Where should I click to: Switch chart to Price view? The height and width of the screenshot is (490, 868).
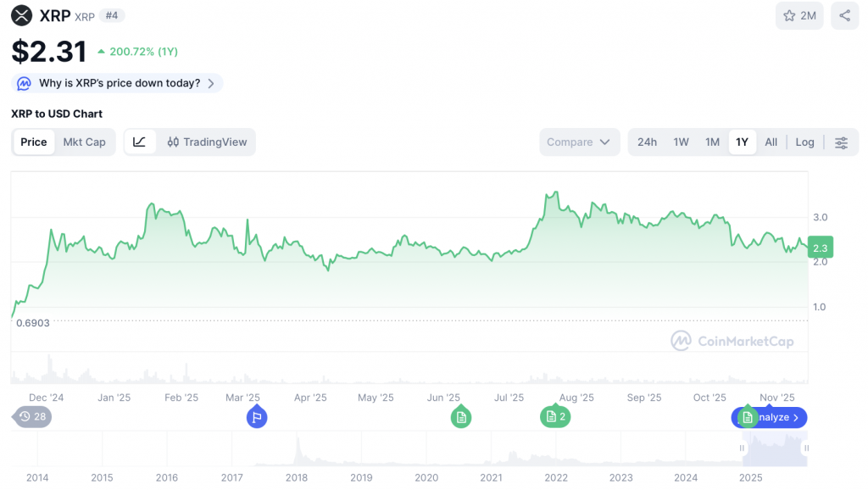coord(34,142)
